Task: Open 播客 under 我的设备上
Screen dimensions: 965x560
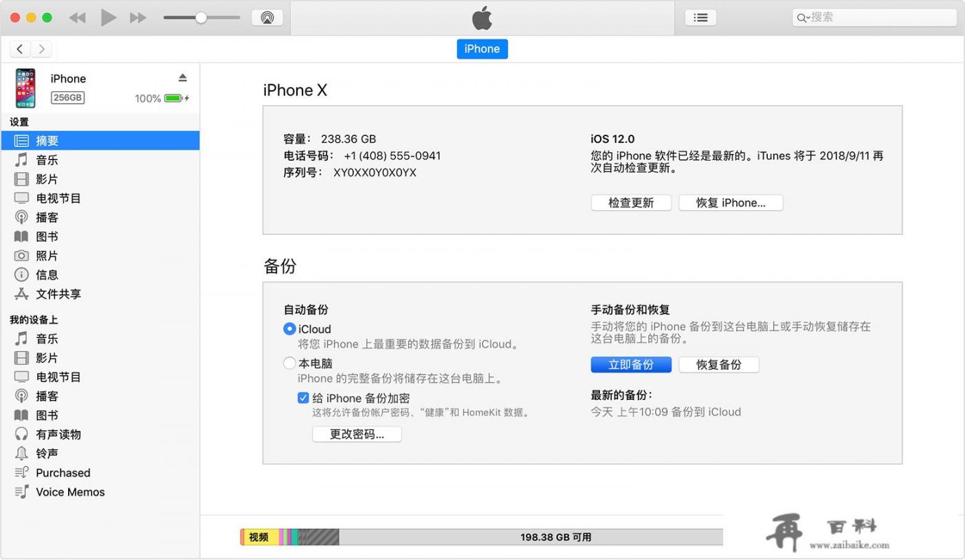Action: tap(100, 396)
